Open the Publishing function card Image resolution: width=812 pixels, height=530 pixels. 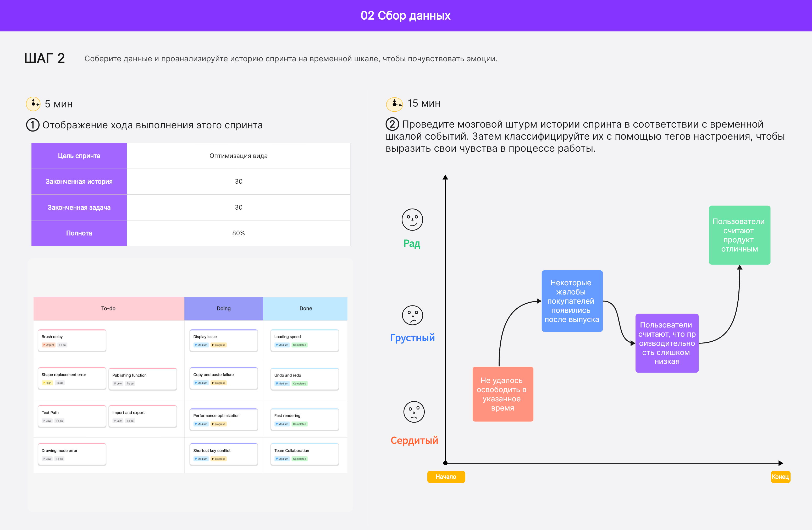pos(143,379)
